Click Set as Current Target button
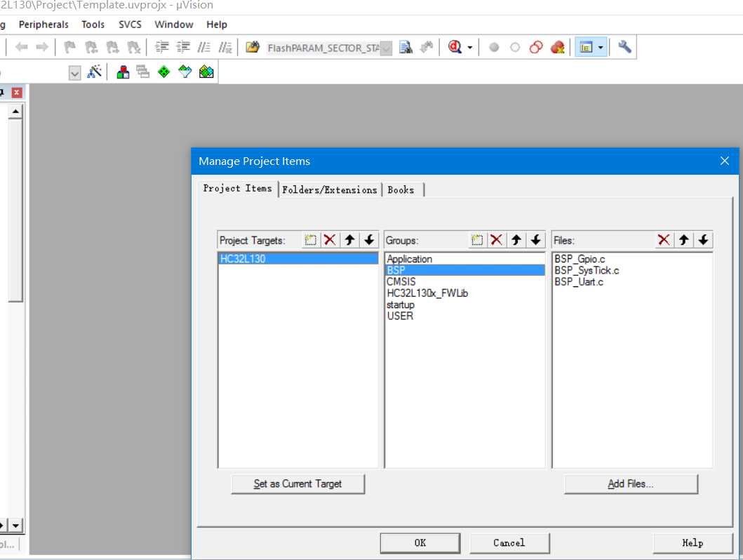This screenshot has height=560, width=743. click(x=298, y=484)
